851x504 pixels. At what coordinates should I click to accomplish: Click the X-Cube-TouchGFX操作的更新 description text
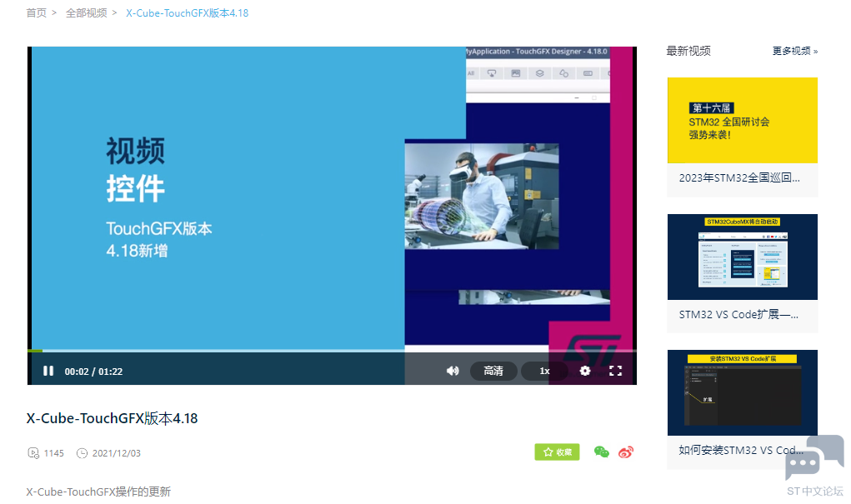(98, 492)
